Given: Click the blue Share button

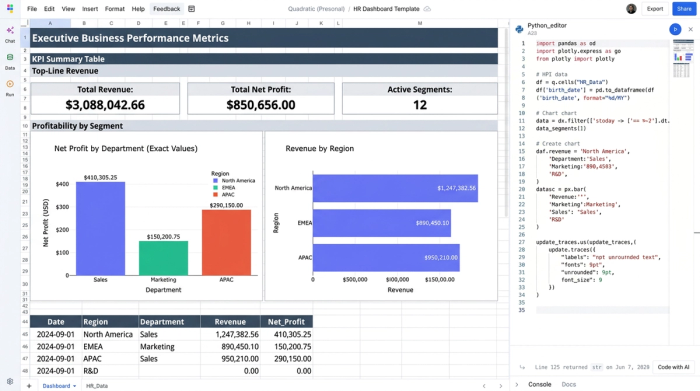Looking at the screenshot, I should (x=684, y=9).
